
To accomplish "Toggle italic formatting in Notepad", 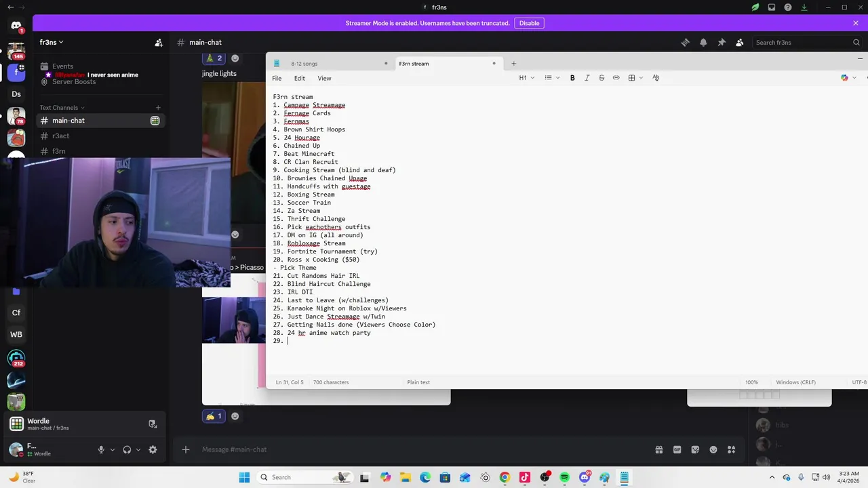I will (x=587, y=78).
